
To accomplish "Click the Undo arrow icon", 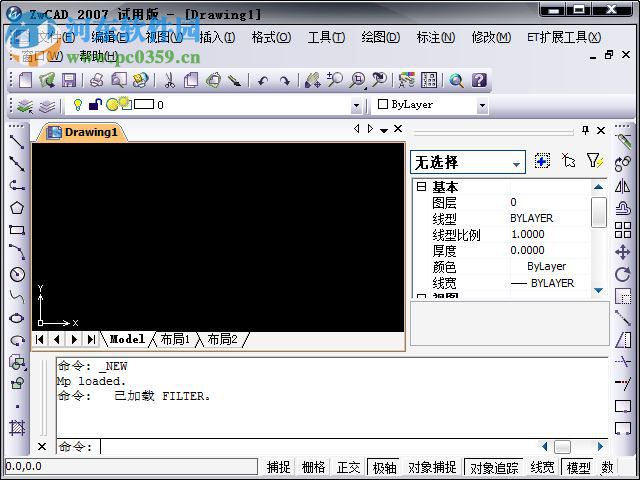I will point(263,81).
